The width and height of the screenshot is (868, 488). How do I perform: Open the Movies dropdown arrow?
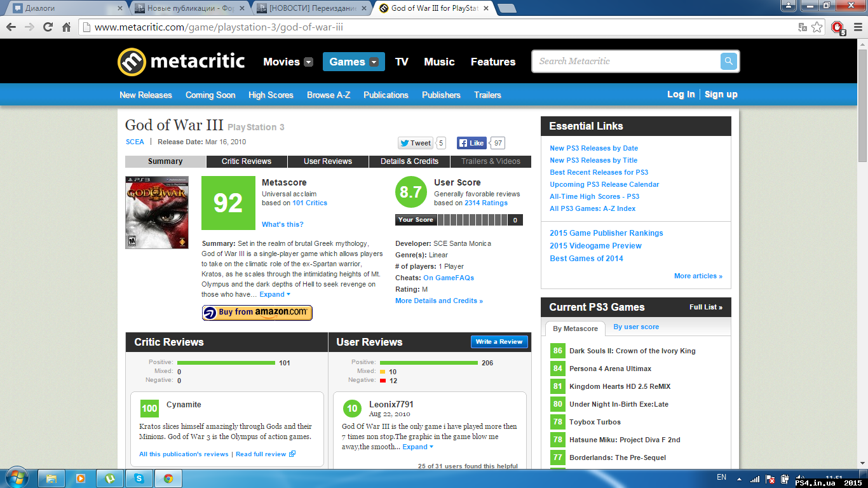[x=309, y=62]
